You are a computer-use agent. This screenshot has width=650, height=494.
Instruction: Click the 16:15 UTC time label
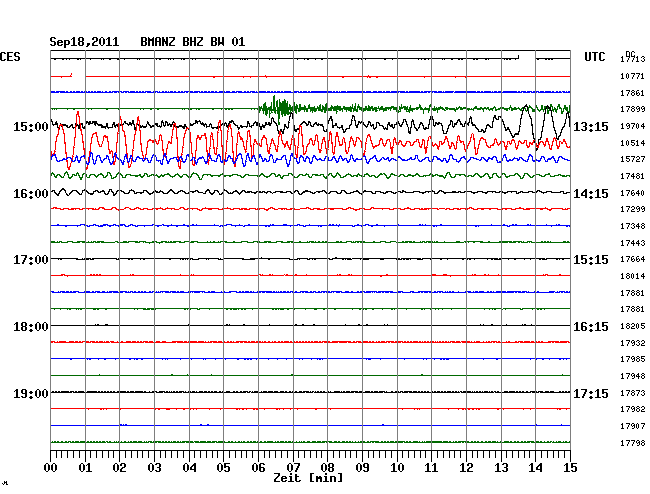coord(591,327)
